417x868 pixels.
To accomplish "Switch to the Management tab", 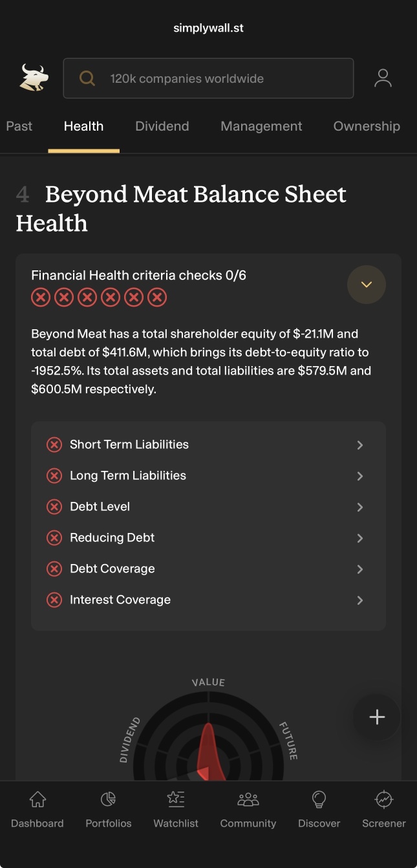I will point(261,126).
